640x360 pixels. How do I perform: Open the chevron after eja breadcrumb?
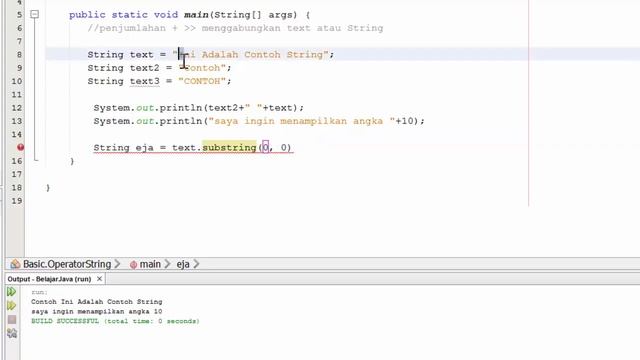[x=196, y=264]
